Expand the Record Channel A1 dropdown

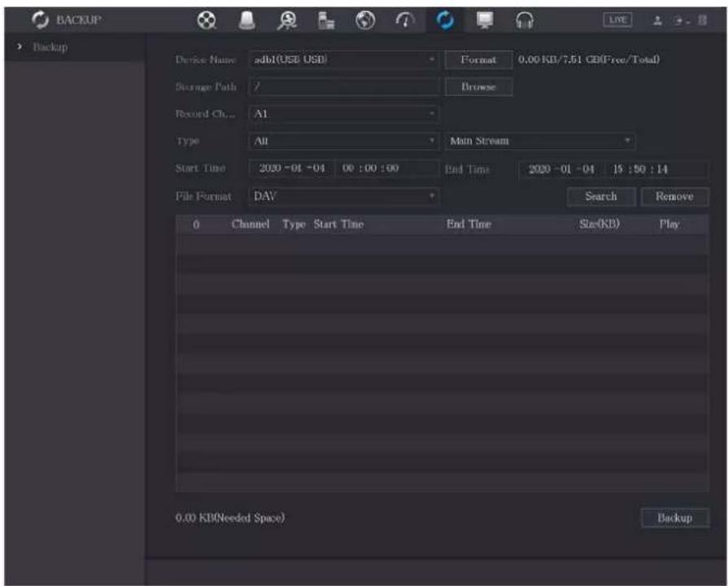(x=343, y=114)
